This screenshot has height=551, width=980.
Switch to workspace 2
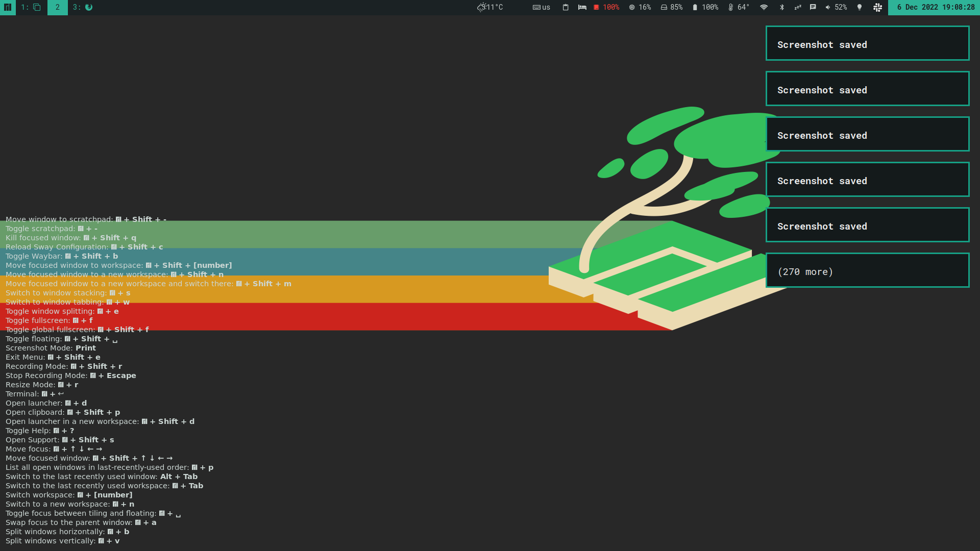pos(58,7)
